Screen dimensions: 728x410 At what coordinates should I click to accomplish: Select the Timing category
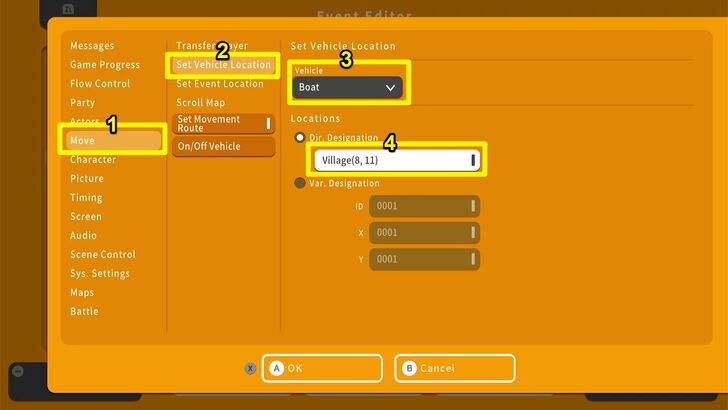coord(86,198)
